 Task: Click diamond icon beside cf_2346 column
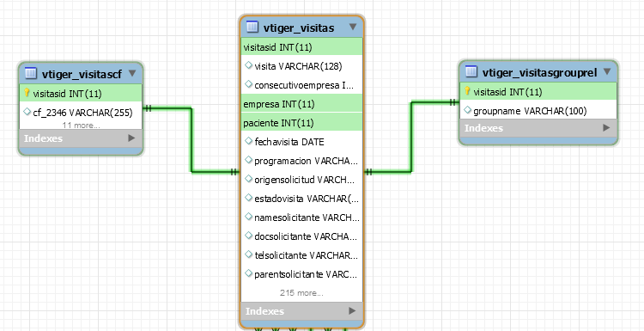27,112
